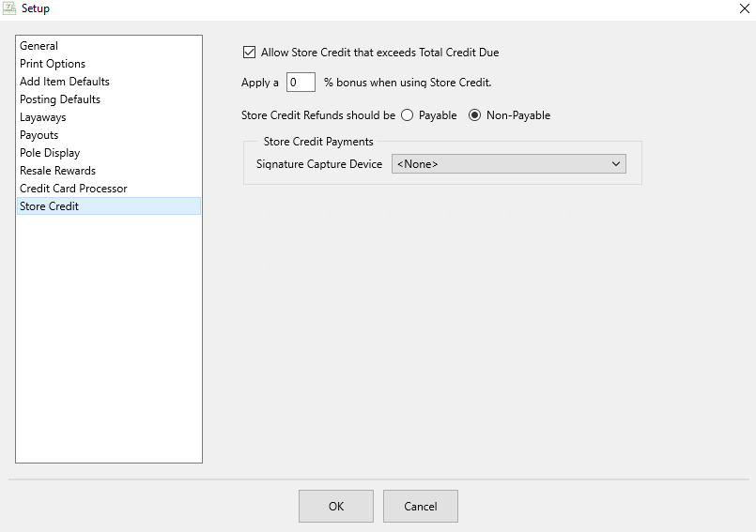
Task: Click the Setup app icon in title bar
Action: coord(9,8)
